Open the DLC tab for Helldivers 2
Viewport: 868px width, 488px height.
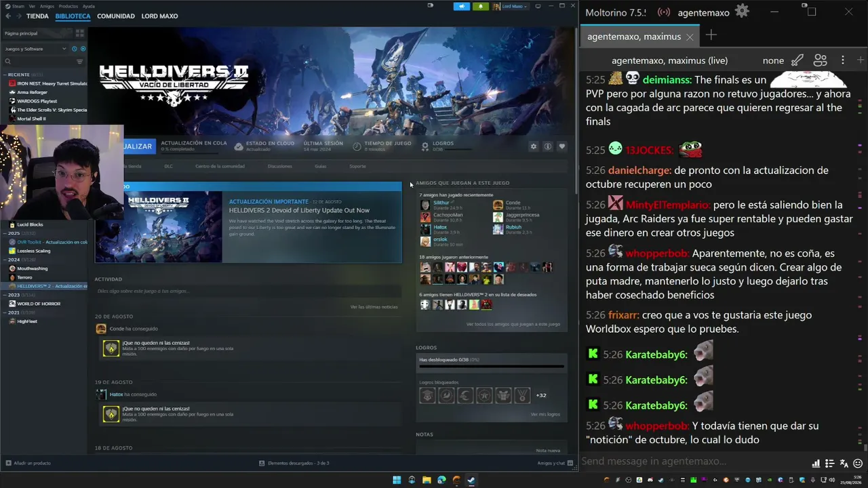click(169, 166)
